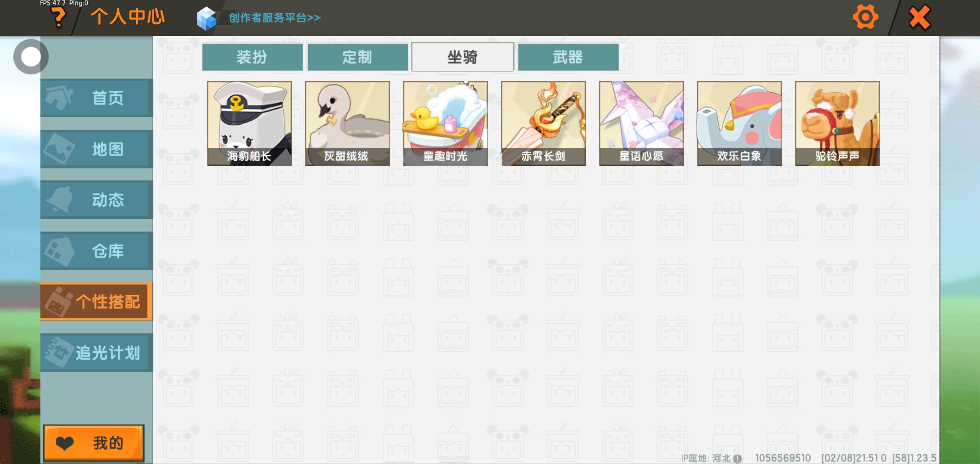The height and width of the screenshot is (464, 980).
Task: Click the 我的 heart button
Action: tap(94, 443)
